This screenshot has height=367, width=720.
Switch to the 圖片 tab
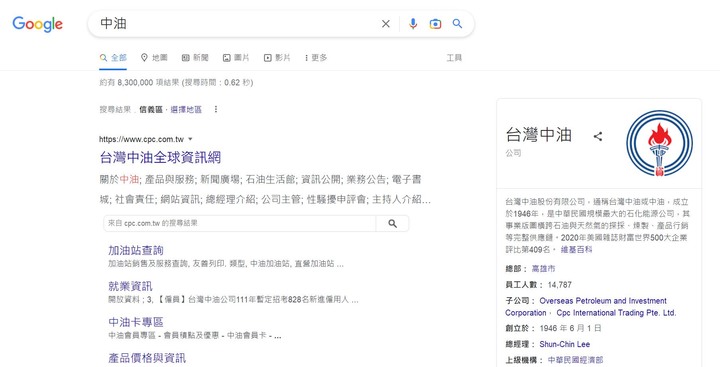coord(236,58)
